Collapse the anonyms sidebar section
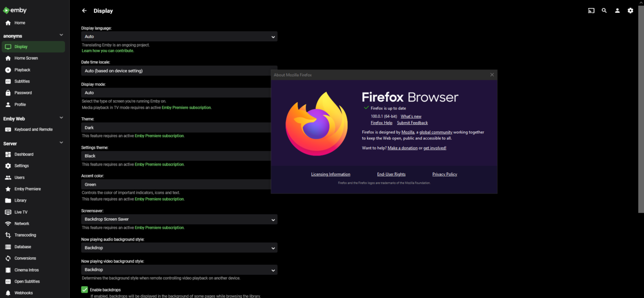This screenshot has width=644, height=298. click(61, 36)
